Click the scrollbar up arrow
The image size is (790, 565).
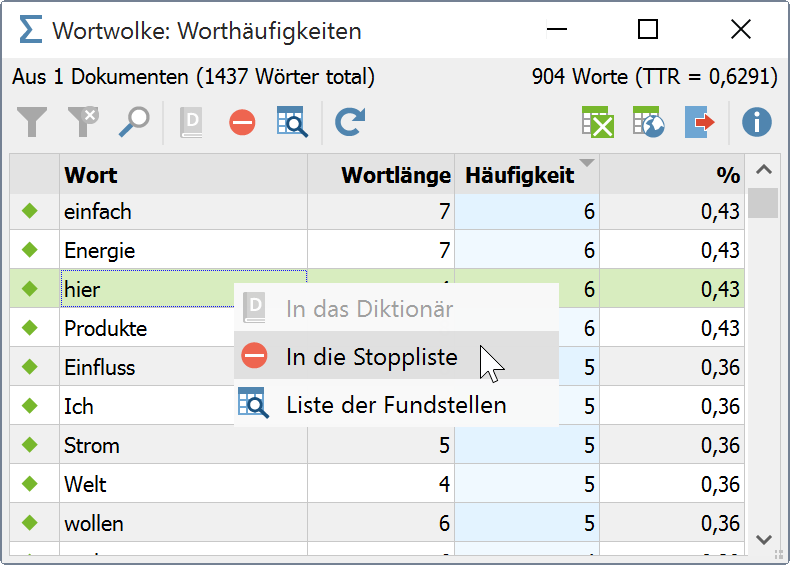[x=764, y=170]
